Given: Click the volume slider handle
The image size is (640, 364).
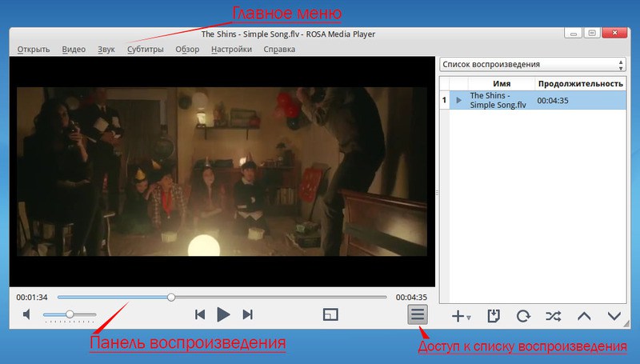Looking at the screenshot, I should pos(70,314).
